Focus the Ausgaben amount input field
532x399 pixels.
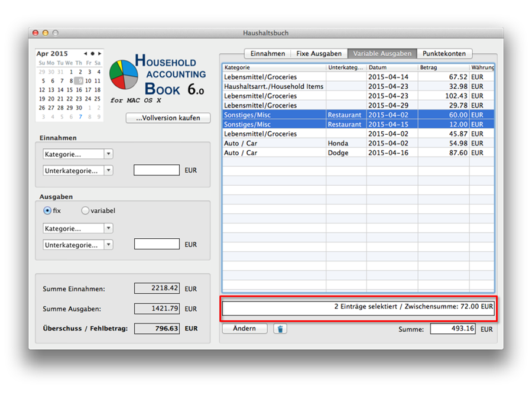(x=157, y=244)
